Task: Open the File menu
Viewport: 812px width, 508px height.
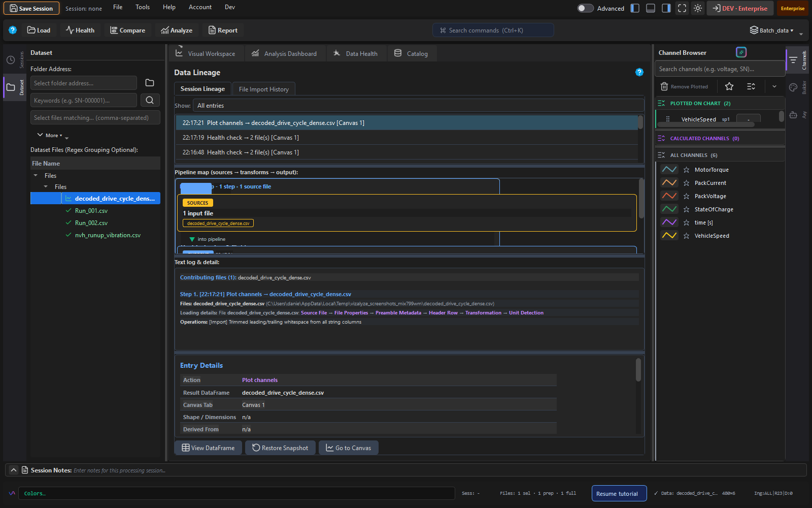Action: coord(118,7)
